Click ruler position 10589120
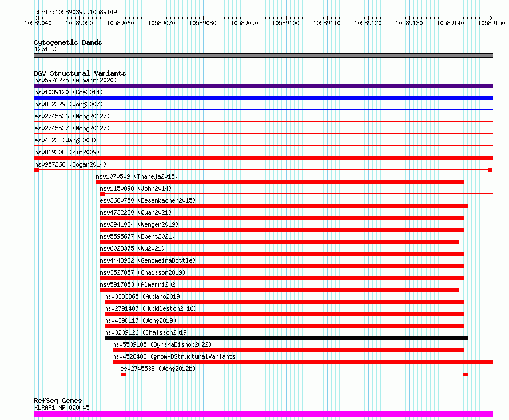Viewport: 509px width, 420px height. 368,23
